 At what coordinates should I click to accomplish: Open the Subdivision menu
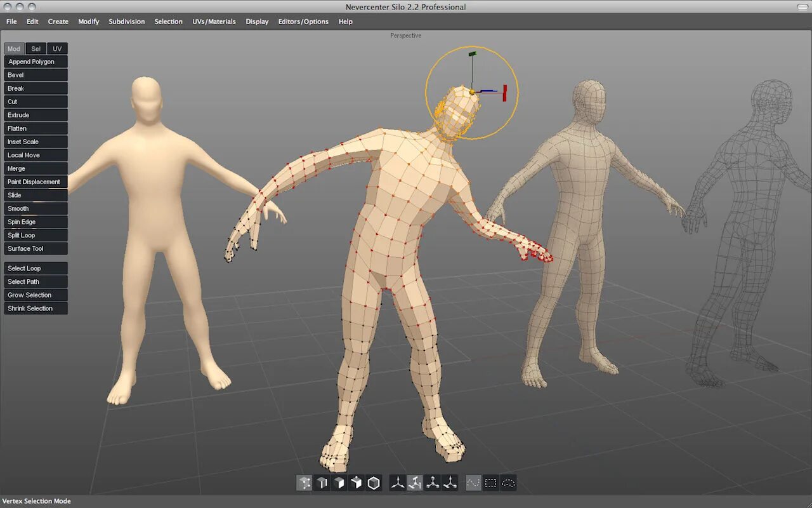(126, 22)
